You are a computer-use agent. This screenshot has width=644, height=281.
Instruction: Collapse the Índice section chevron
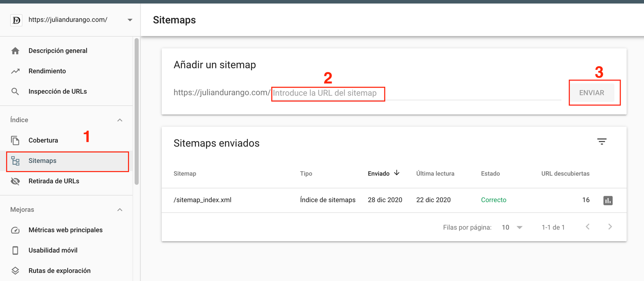(x=120, y=120)
